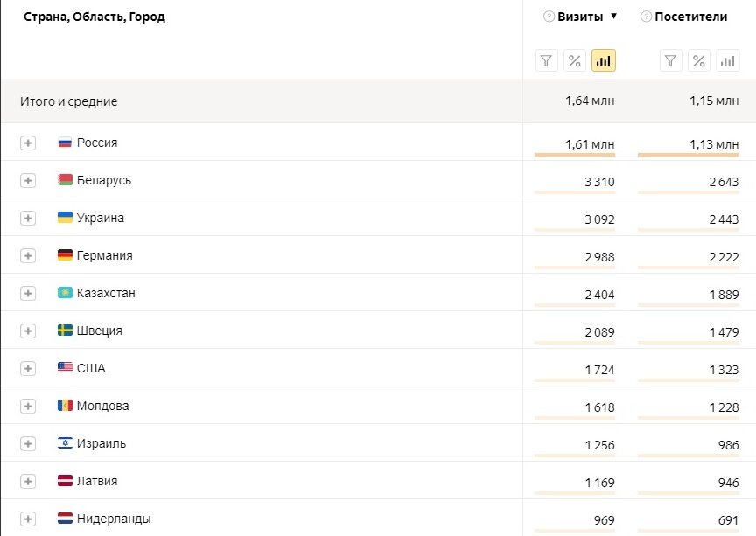Click the filter icon under Посетители

[670, 60]
